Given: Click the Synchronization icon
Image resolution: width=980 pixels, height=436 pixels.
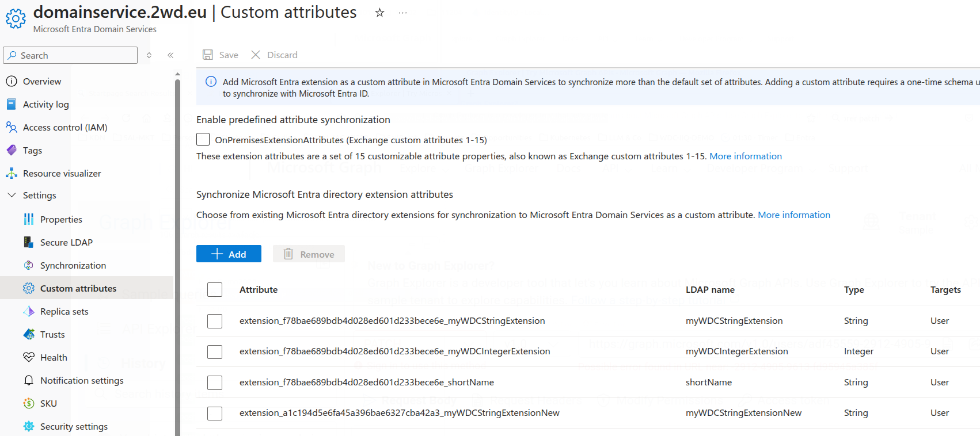Looking at the screenshot, I should click(29, 265).
